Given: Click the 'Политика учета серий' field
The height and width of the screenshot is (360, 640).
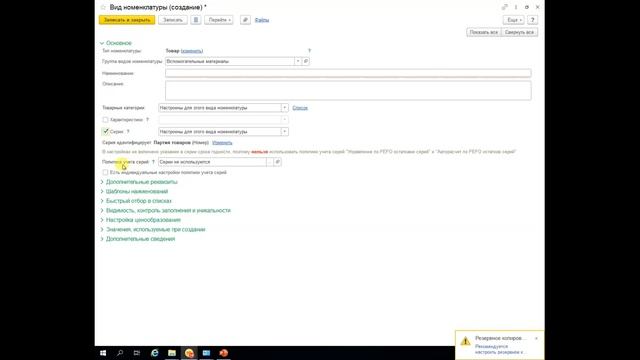Looking at the screenshot, I should click(x=212, y=162).
